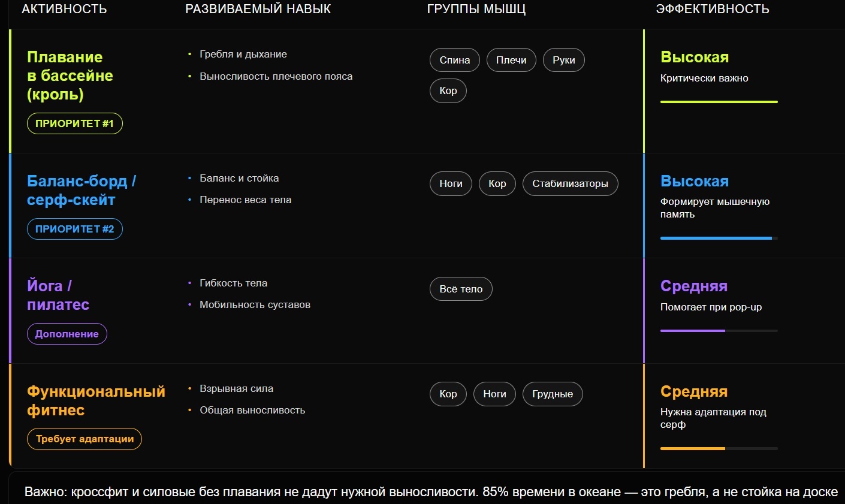Screen dimensions: 845x504
Task: Click the Нужна адаптация под серф note
Action: point(713,418)
